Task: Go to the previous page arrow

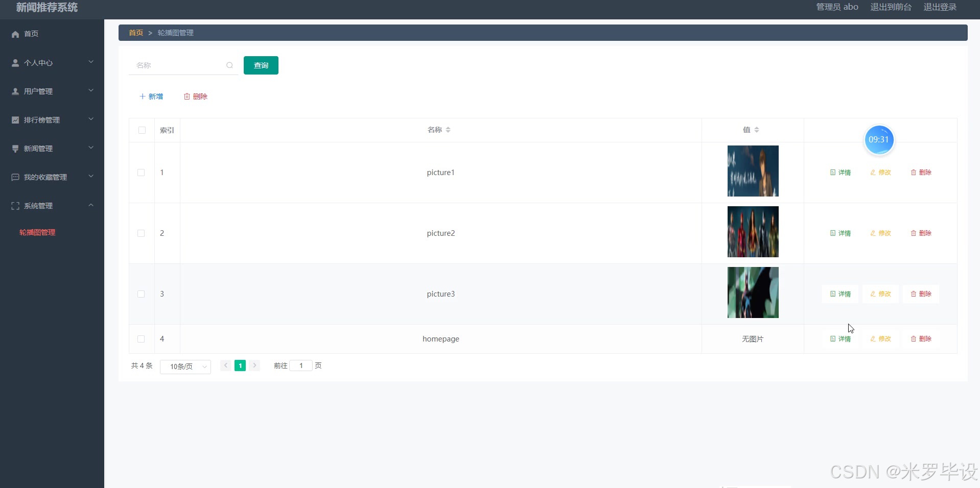Action: pyautogui.click(x=226, y=365)
